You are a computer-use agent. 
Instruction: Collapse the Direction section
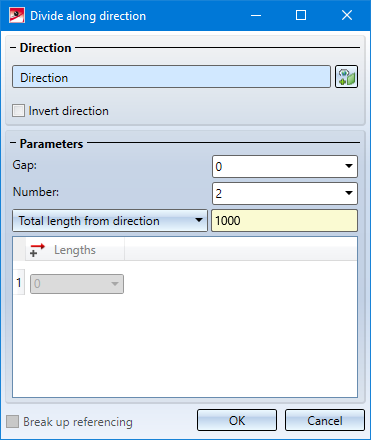click(x=13, y=48)
